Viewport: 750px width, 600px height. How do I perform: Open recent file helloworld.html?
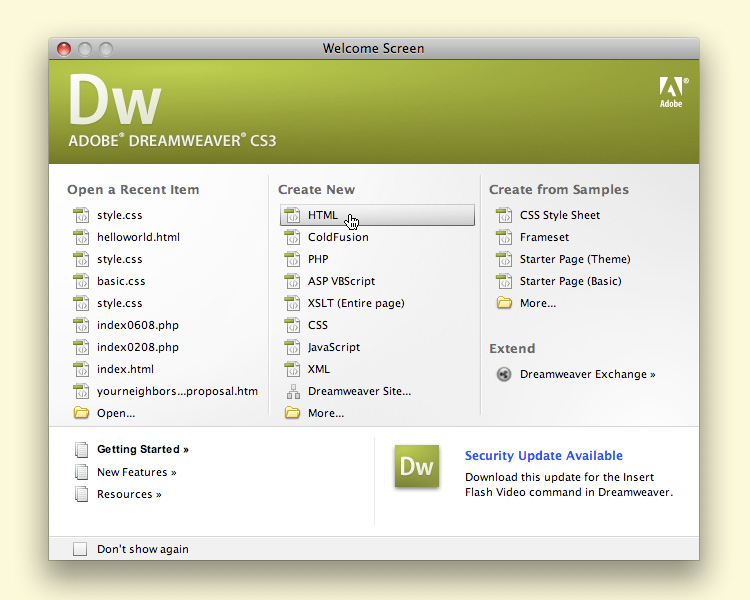pos(138,237)
